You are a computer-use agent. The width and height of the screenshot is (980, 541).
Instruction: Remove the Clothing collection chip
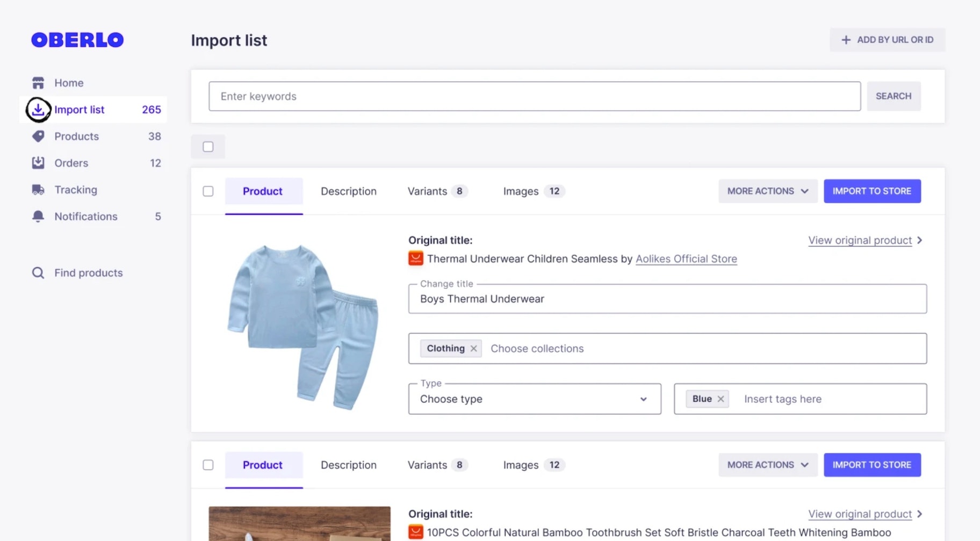point(473,349)
